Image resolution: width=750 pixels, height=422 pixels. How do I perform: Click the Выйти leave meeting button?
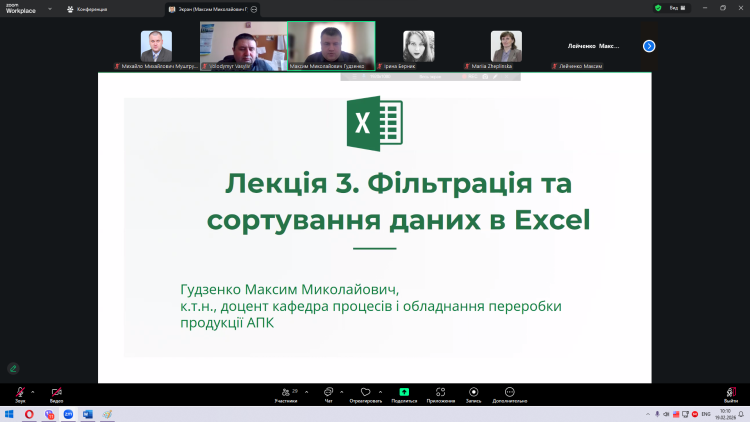(x=730, y=393)
